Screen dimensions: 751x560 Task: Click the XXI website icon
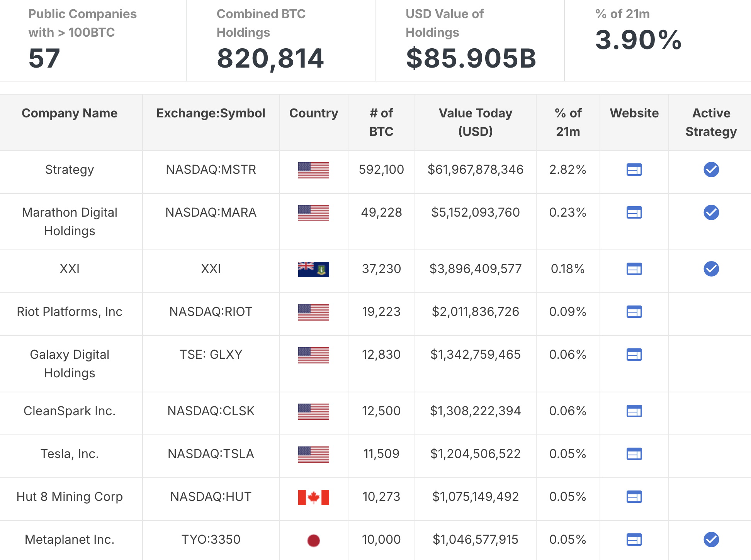634,269
